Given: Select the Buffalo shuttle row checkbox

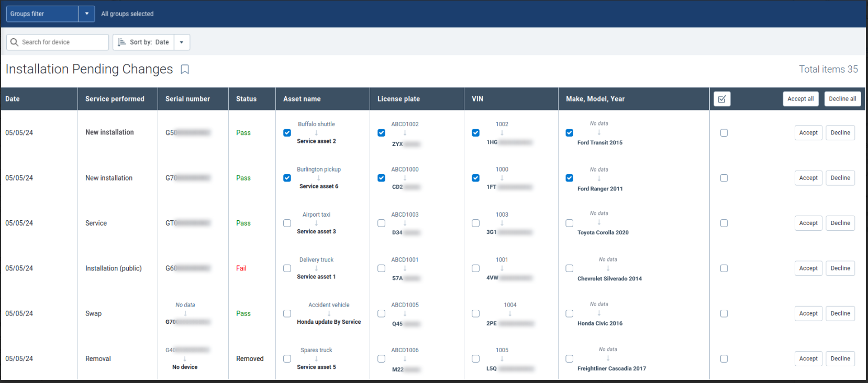Looking at the screenshot, I should 724,133.
